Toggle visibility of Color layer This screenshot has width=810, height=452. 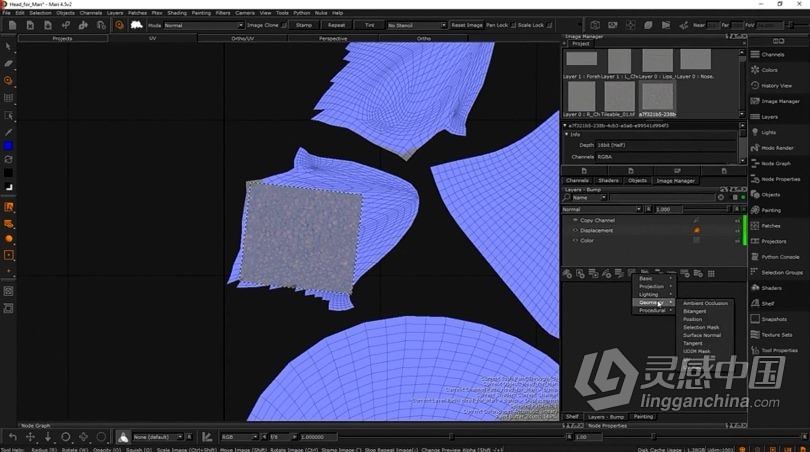575,240
